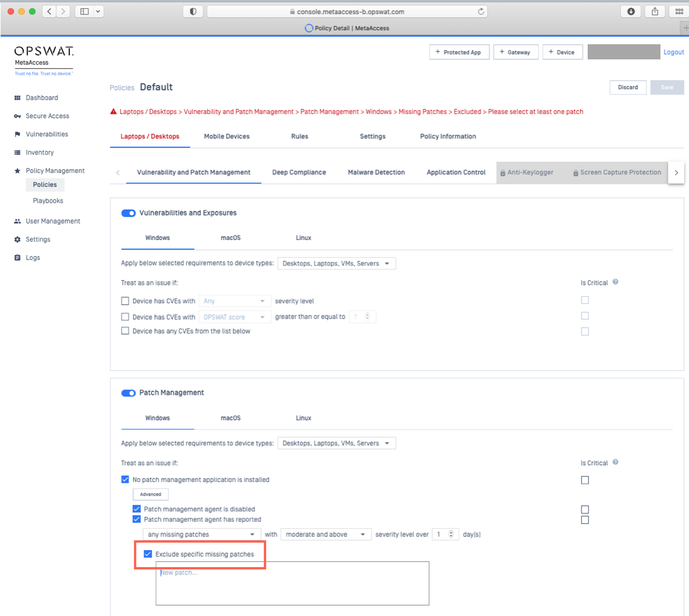Click the Safari forward navigation arrow

[63, 12]
